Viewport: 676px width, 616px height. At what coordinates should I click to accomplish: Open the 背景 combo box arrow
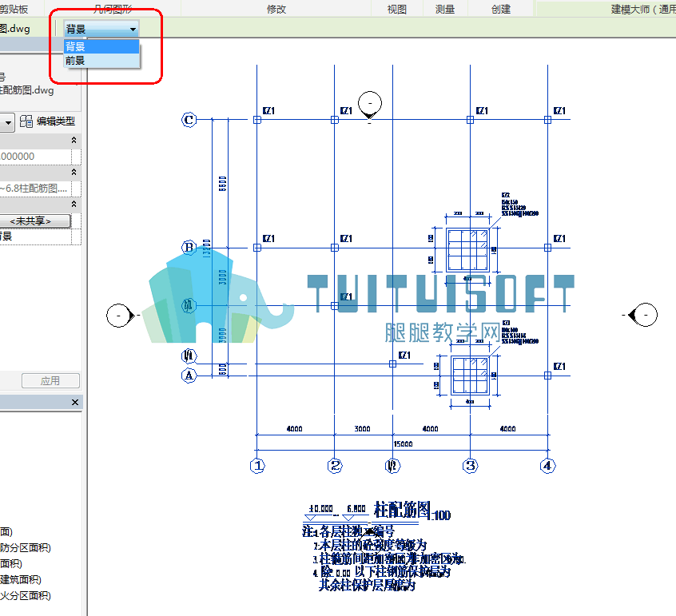pos(133,30)
